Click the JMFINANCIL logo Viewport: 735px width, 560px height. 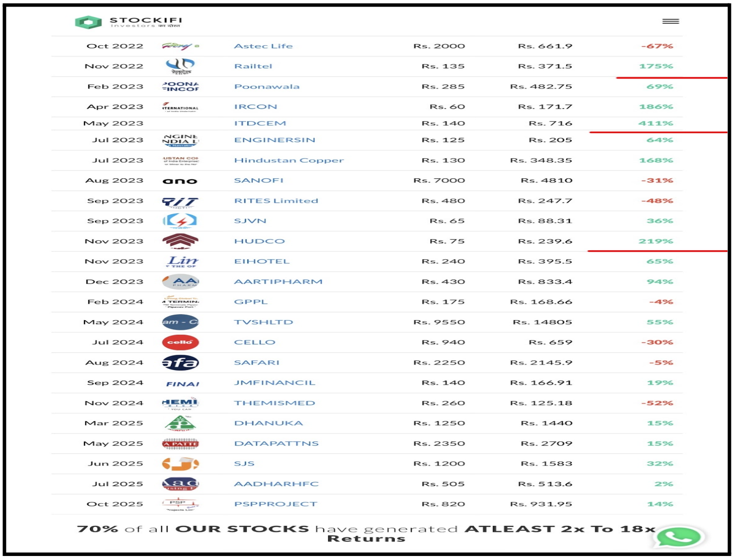(182, 384)
